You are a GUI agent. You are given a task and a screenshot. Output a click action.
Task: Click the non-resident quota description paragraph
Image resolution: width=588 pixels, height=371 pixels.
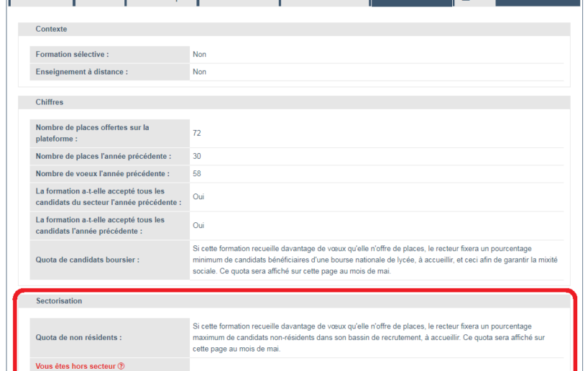click(368, 337)
